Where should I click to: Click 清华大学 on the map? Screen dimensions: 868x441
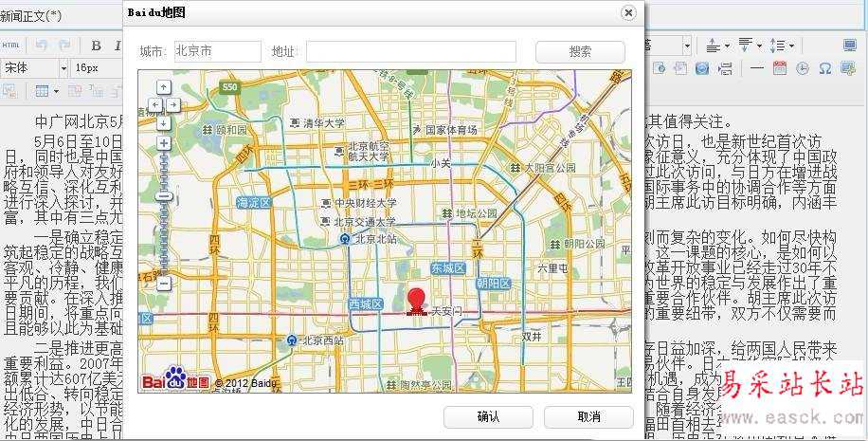pyautogui.click(x=317, y=123)
